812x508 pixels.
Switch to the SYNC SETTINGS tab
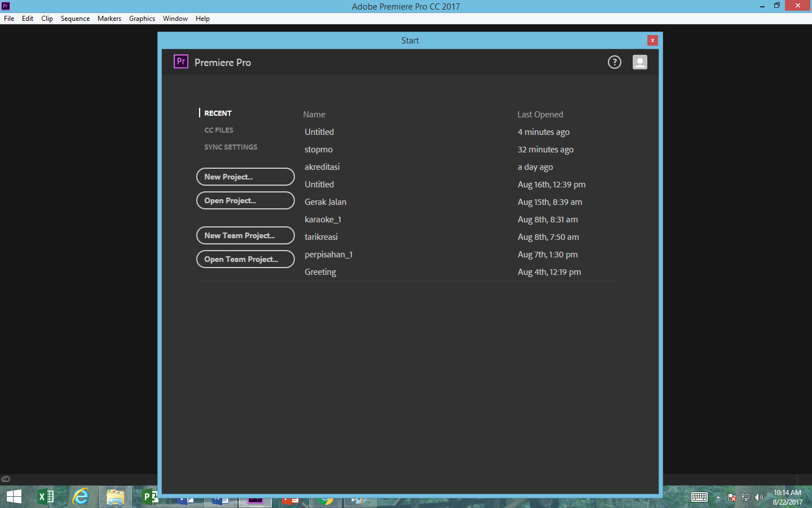point(231,147)
